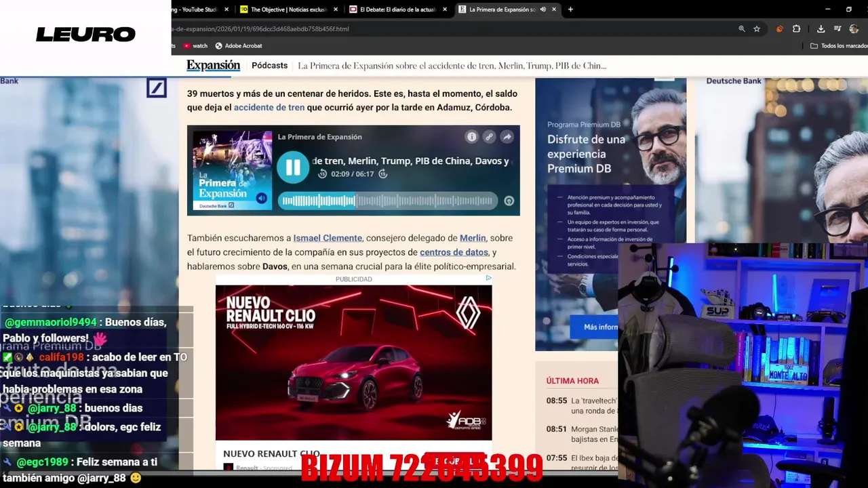
Task: Pause the La Primera de Expansión podcast
Action: click(x=293, y=167)
